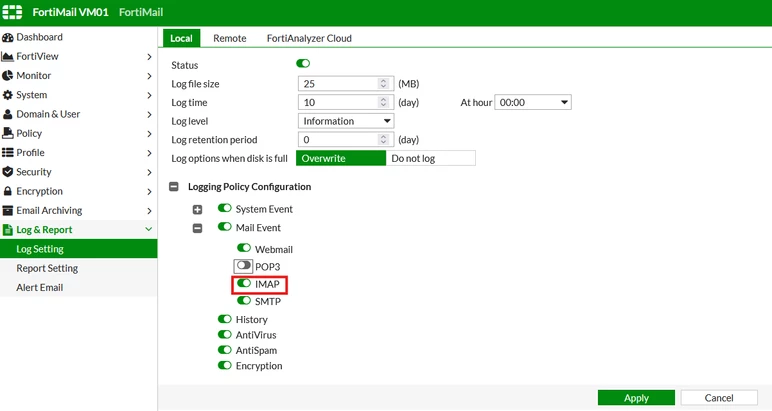Screen dimensions: 772x411
Task: Click the Policy document icon
Action: pos(7,133)
